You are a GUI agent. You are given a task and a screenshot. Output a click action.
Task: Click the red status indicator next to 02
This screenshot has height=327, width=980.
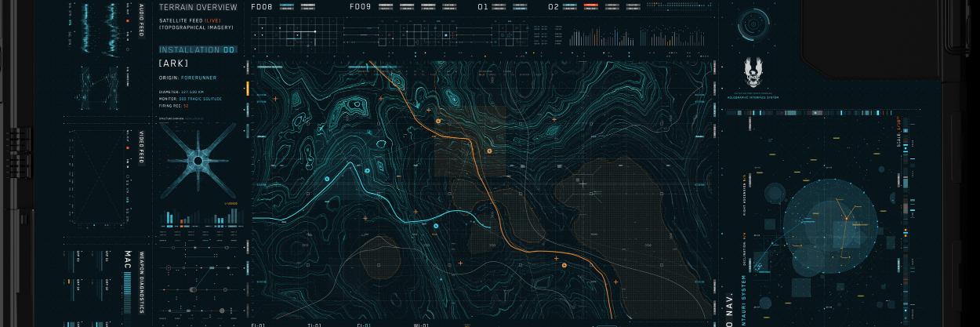(x=590, y=5)
